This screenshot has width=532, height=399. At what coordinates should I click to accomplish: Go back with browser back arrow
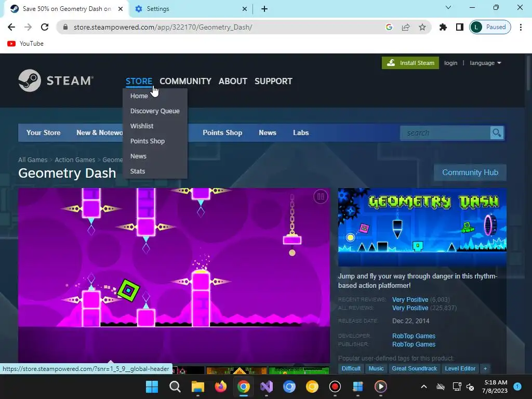11,27
